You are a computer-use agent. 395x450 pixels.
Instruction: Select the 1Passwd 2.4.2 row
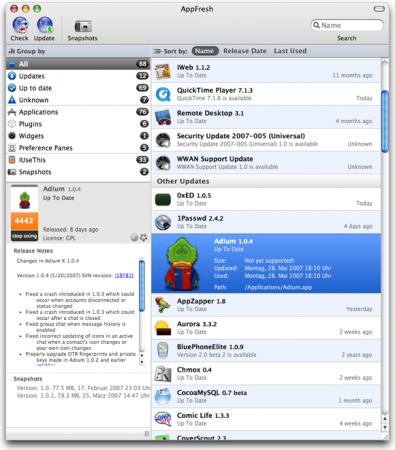[x=266, y=222]
